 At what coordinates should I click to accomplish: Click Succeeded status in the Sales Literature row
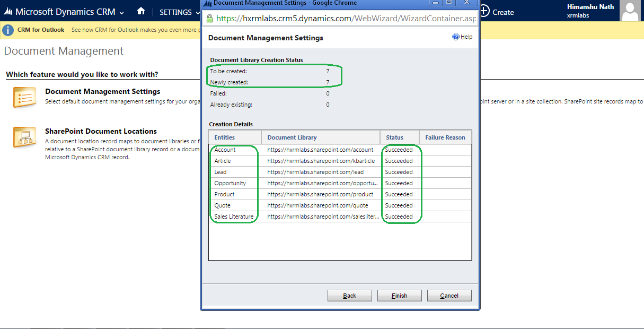tap(399, 217)
